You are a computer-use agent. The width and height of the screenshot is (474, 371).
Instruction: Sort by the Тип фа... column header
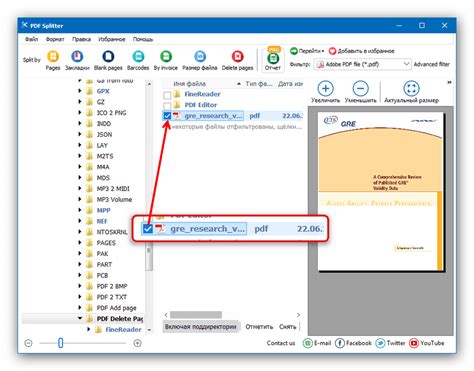click(x=259, y=84)
